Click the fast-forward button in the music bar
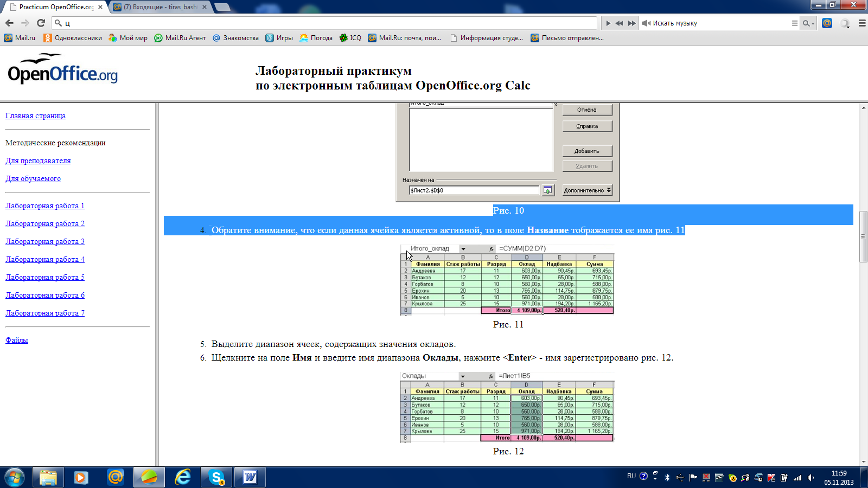 631,23
